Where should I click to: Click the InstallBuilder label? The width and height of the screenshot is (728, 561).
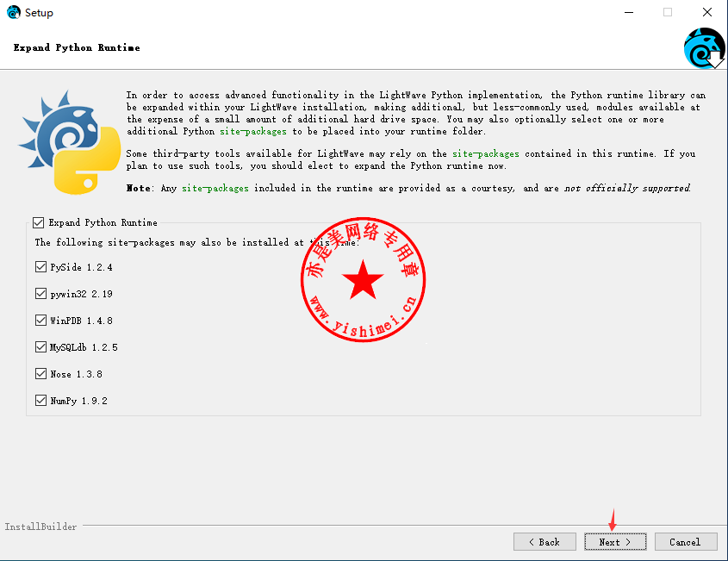(40, 527)
